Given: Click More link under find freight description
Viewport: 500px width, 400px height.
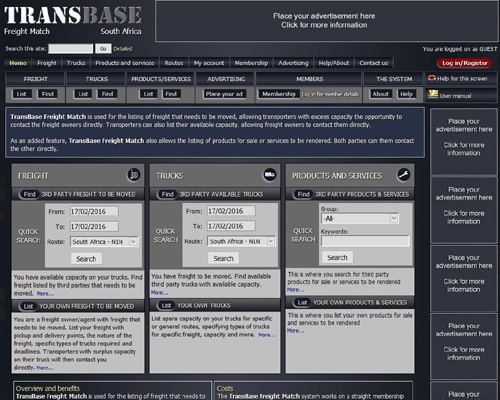Looking at the screenshot, I should tap(45, 294).
